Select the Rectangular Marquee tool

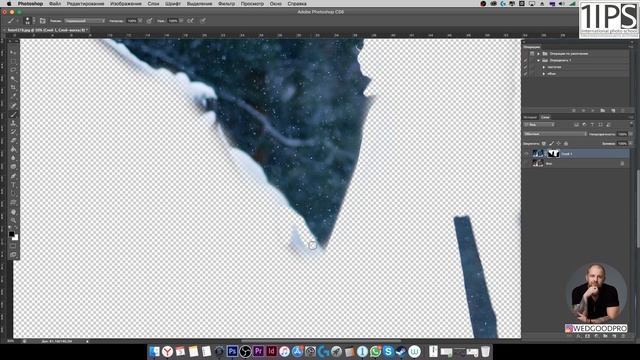13,61
